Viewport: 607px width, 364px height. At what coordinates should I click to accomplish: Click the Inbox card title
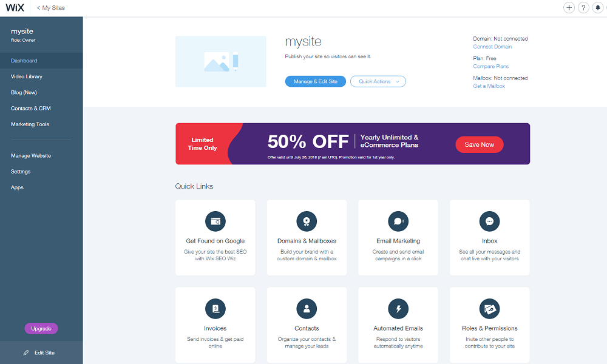489,241
